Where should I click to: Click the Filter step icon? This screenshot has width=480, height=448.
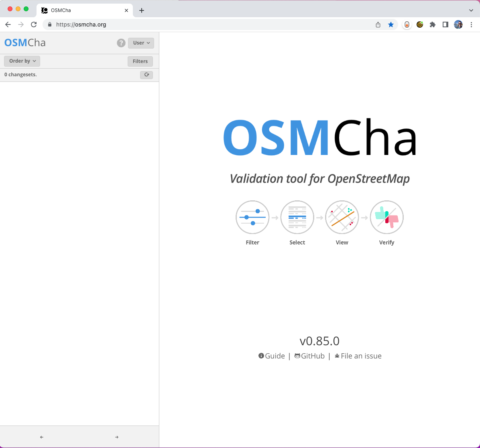(252, 217)
